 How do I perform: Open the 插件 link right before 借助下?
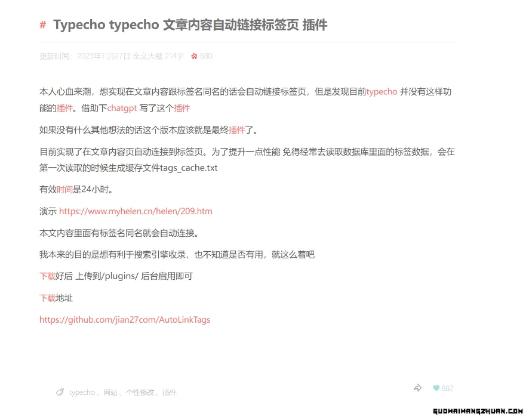point(64,108)
